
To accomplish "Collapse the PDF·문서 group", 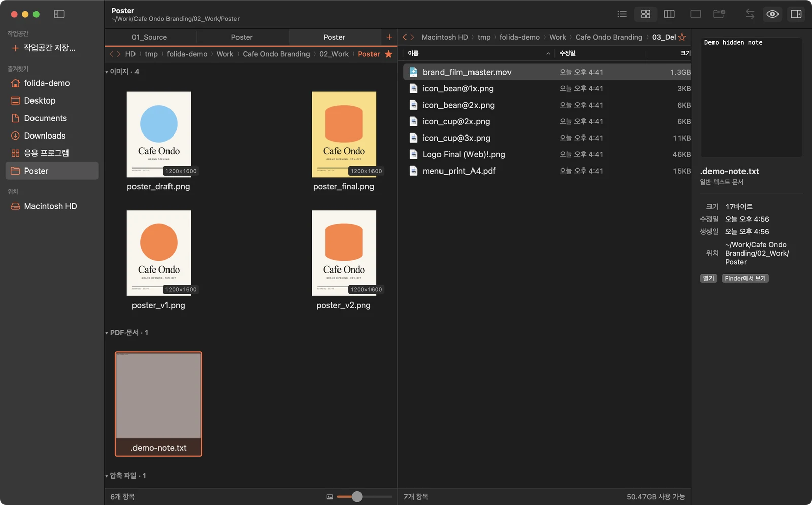I will pos(107,333).
